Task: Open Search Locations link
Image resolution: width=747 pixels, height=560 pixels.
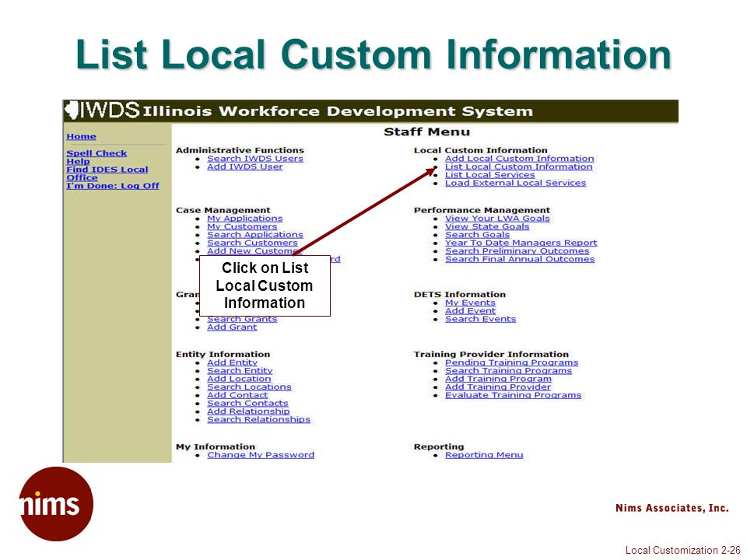Action: click(x=249, y=387)
